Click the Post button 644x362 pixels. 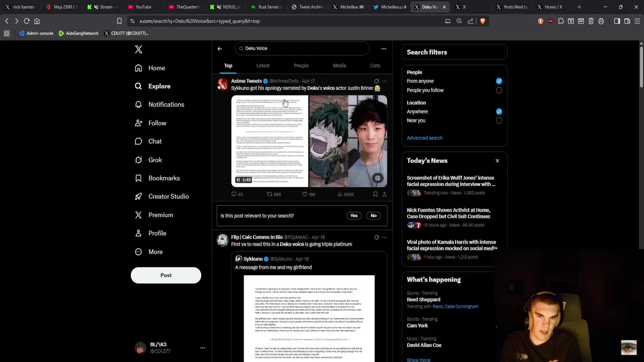coord(166,276)
